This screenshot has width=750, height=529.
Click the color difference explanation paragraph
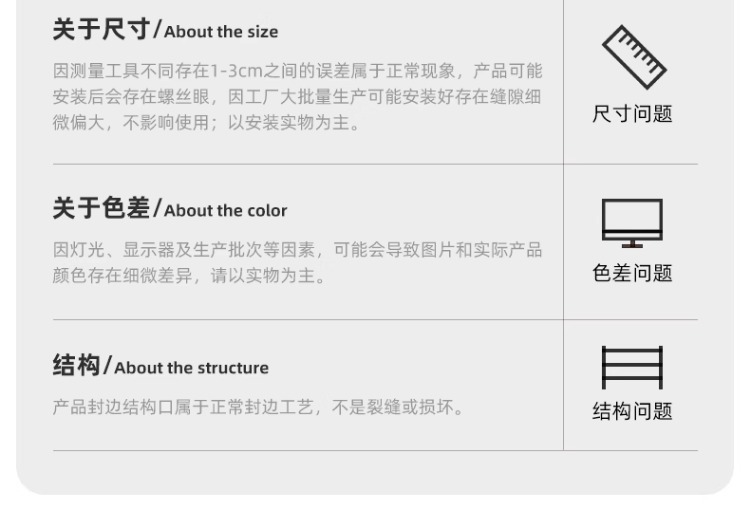click(x=298, y=263)
